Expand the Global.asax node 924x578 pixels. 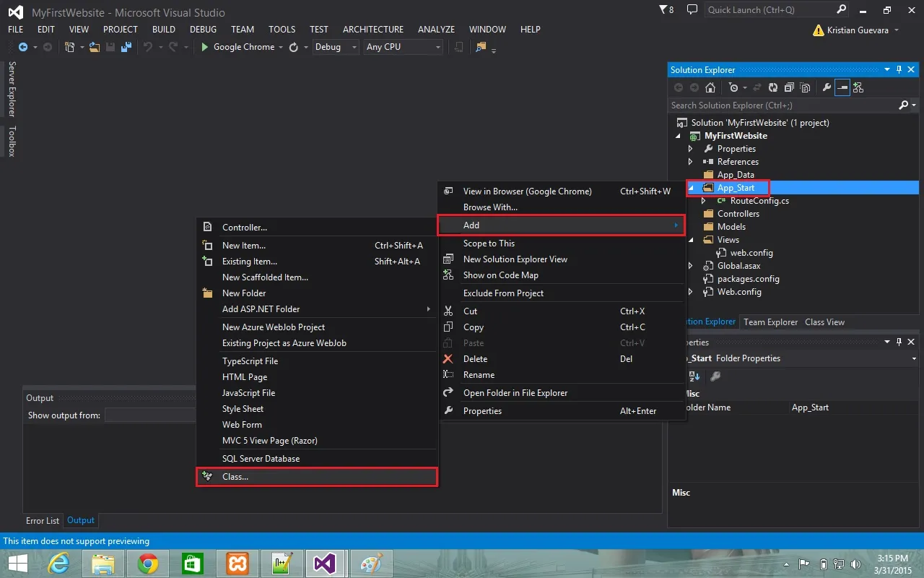click(691, 266)
